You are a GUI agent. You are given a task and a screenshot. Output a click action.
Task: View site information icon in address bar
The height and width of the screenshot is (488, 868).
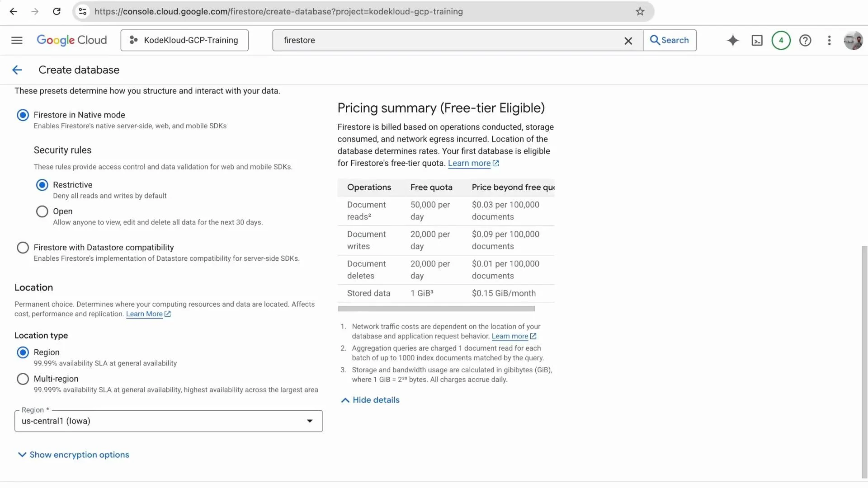pyautogui.click(x=83, y=12)
